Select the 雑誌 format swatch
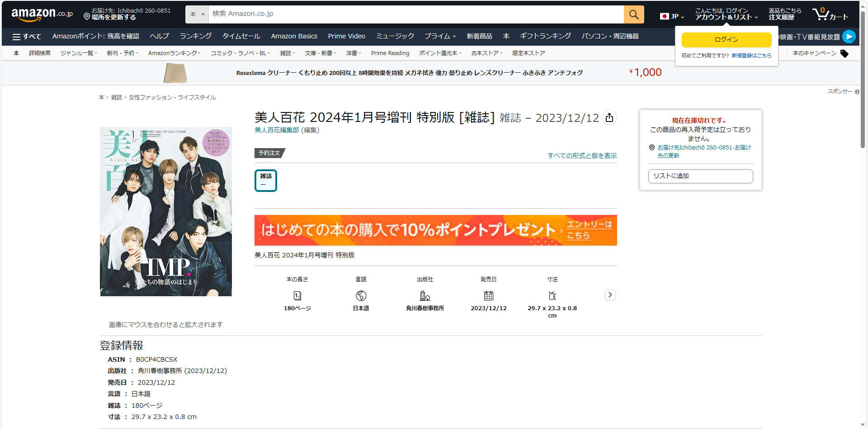Image resolution: width=868 pixels, height=429 pixels. tap(266, 181)
